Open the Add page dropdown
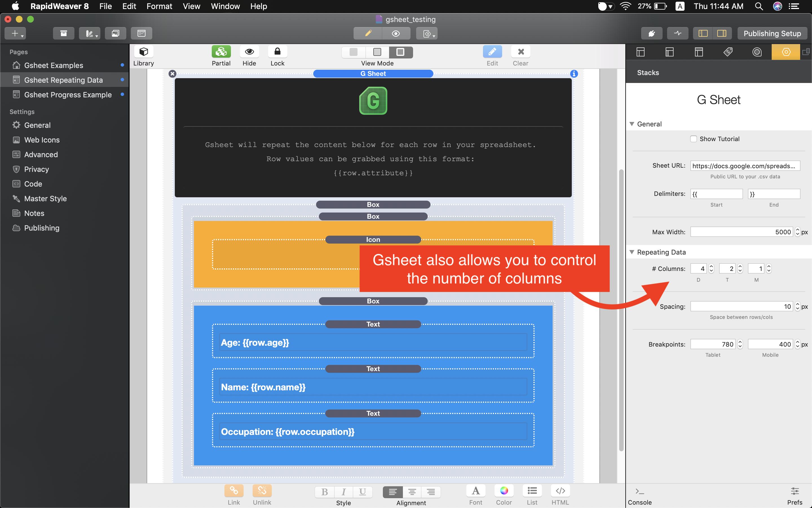The height and width of the screenshot is (508, 812). point(16,33)
